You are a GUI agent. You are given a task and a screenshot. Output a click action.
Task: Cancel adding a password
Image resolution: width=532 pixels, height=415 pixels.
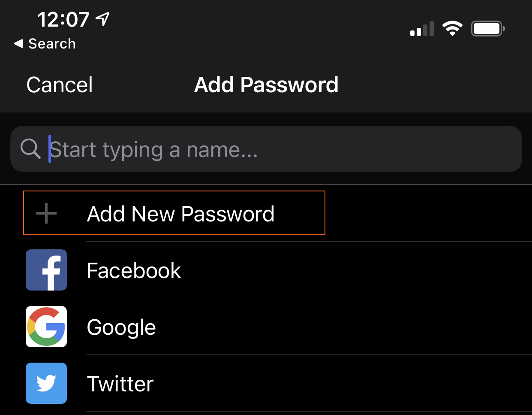point(60,85)
